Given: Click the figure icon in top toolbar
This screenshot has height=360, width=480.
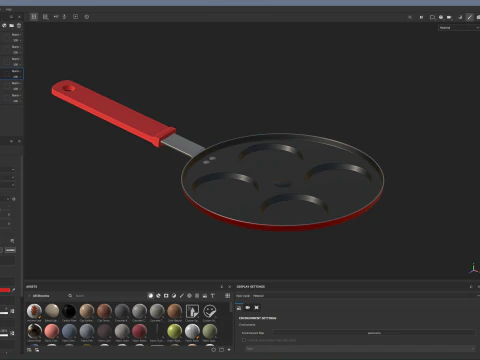Looking at the screenshot, I should 65,17.
